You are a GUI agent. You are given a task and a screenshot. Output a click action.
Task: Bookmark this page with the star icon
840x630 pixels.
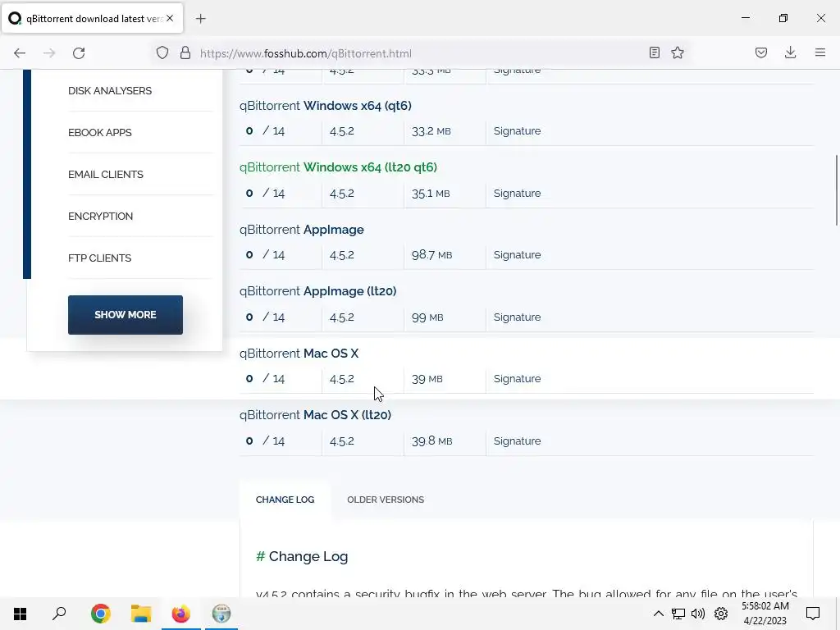coord(678,52)
